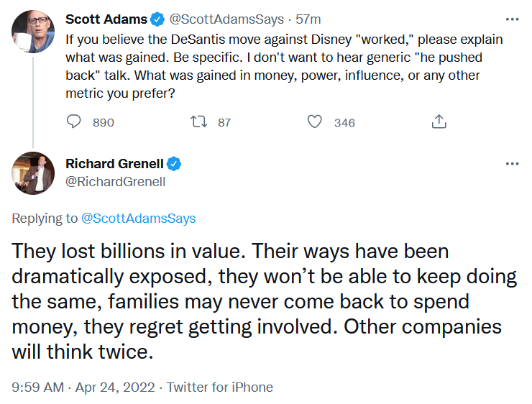The image size is (532, 404).
Task: Click the @ScottAdamsSays link after Replying to
Action: tap(139, 218)
